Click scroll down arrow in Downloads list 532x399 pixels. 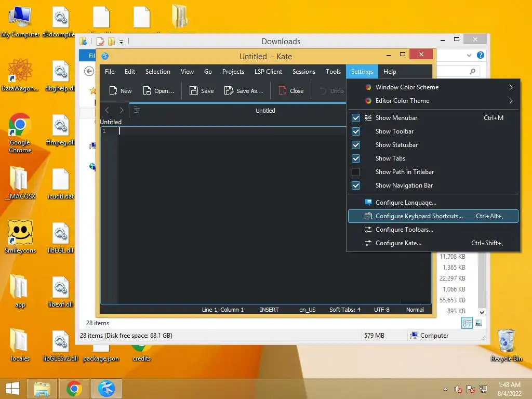click(482, 312)
